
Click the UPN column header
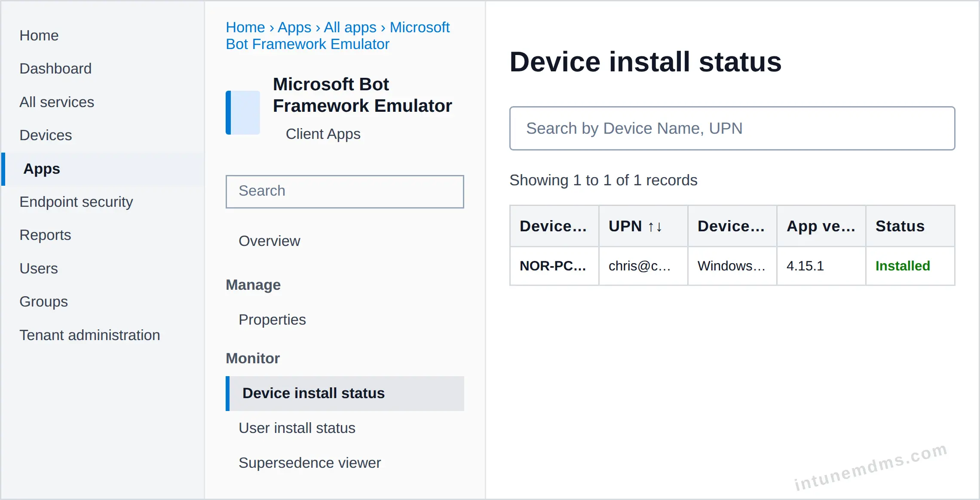pos(643,226)
